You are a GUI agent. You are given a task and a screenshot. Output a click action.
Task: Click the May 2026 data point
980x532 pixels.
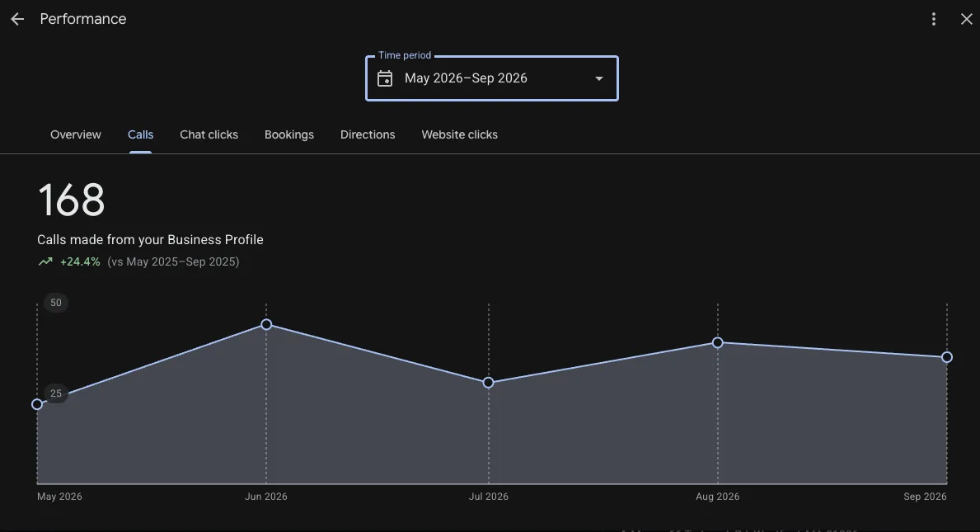(x=37, y=404)
